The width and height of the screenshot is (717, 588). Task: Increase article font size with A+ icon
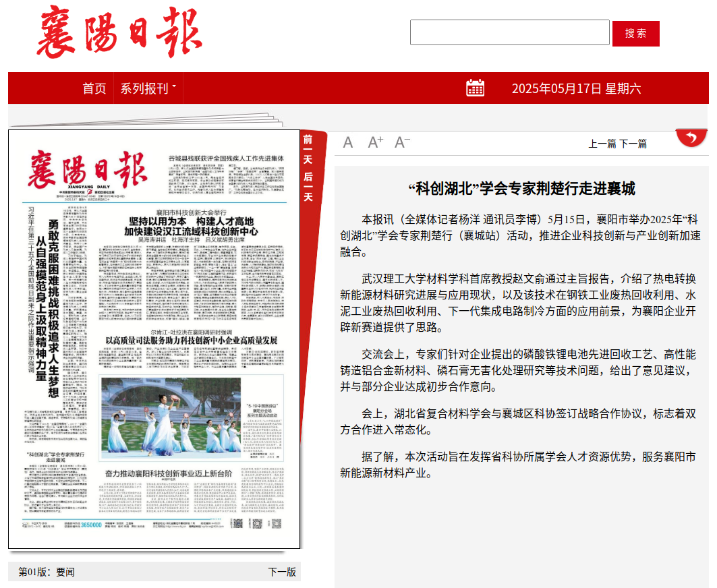[x=374, y=142]
